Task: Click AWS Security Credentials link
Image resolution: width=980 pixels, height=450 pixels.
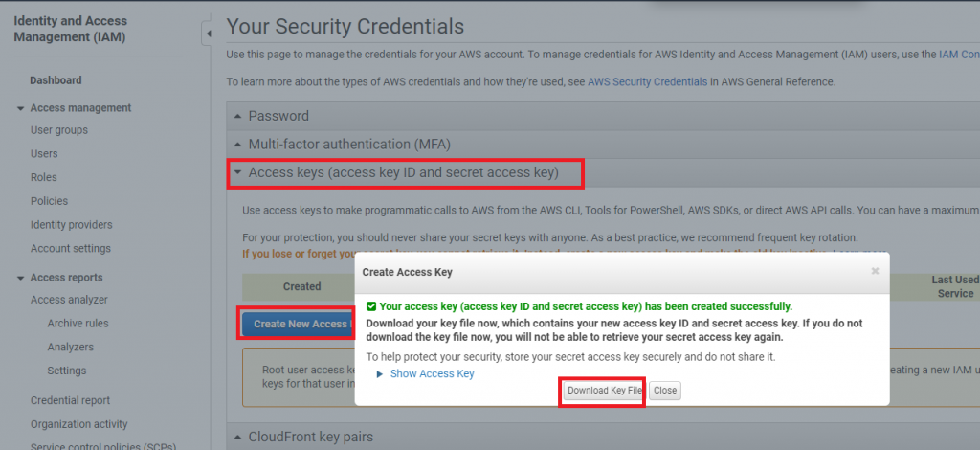Action: 647,82
